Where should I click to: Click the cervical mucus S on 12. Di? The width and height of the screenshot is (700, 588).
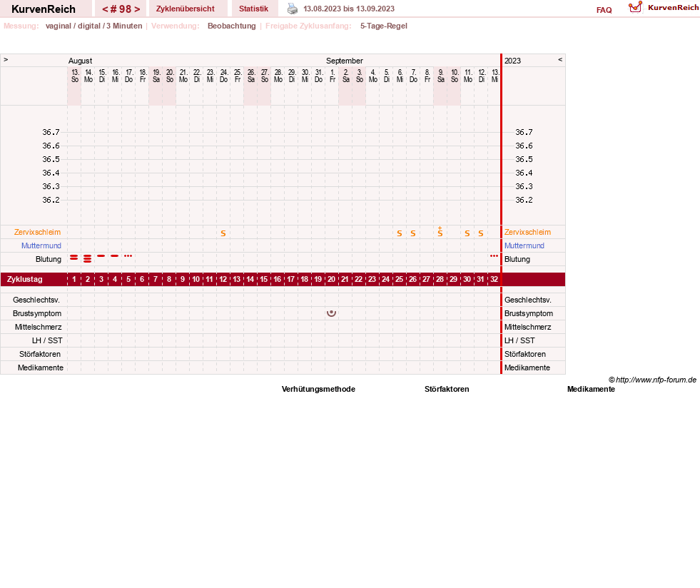(481, 233)
